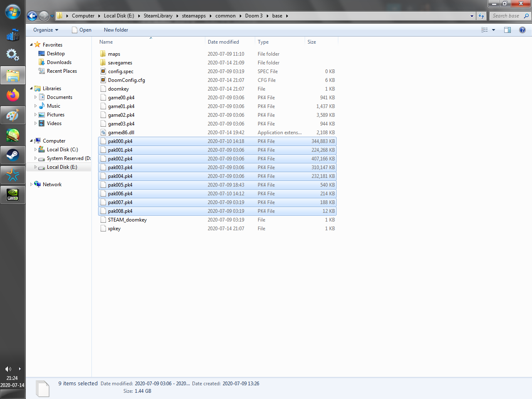Go to steamapps in the breadcrumb
The width and height of the screenshot is (532, 399).
point(194,16)
